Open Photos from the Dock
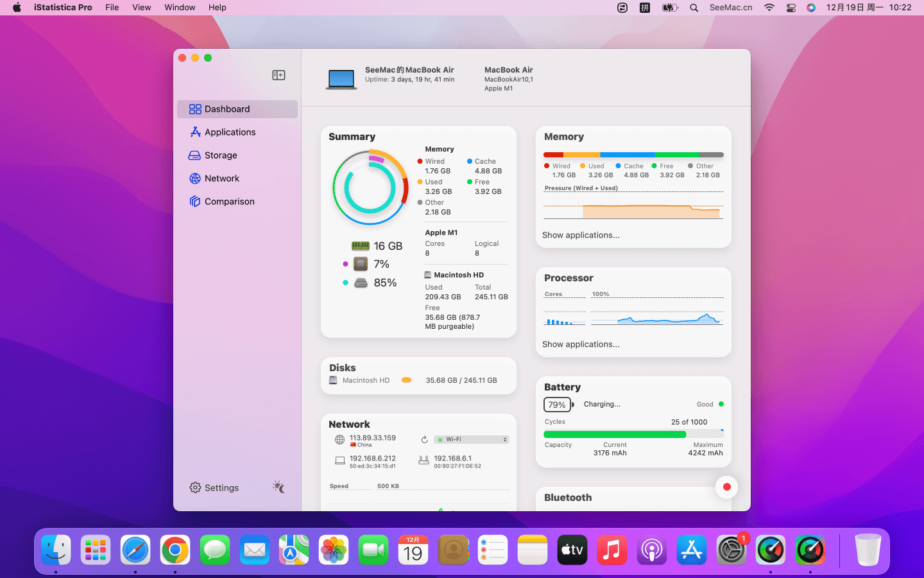The height and width of the screenshot is (578, 924). coord(334,550)
